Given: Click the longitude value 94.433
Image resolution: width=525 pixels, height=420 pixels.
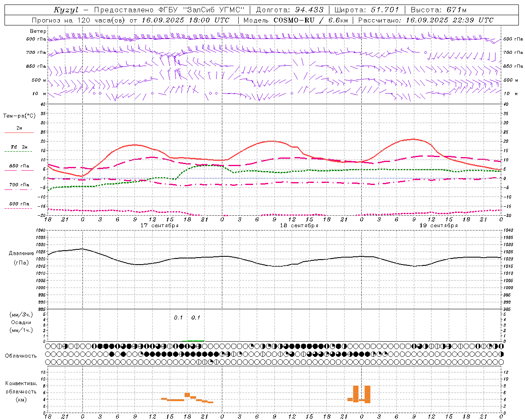Looking at the screenshot, I should click(309, 10).
